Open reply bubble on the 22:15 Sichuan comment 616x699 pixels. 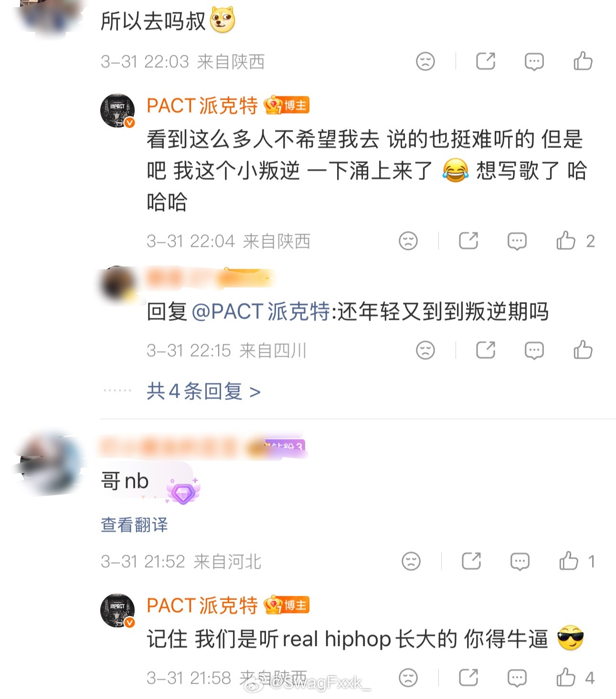[534, 350]
